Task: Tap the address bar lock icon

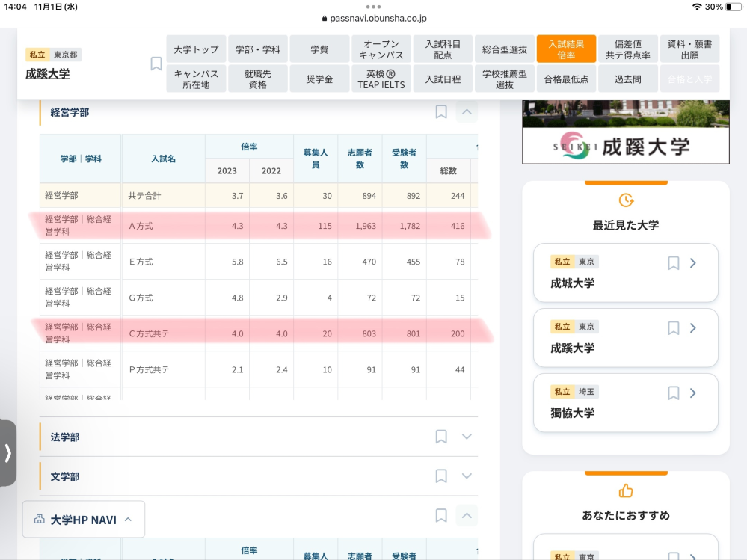Action: (x=325, y=19)
